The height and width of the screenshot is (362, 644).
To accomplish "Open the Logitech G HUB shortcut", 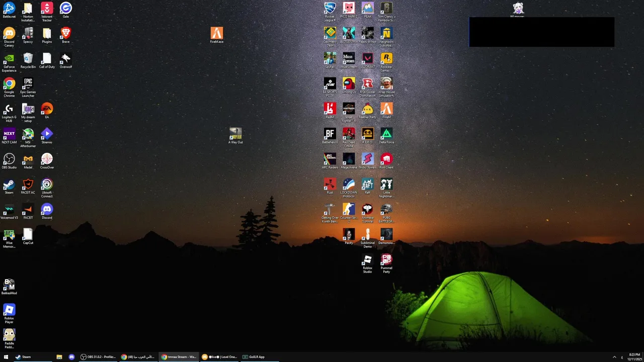I will pos(9,112).
